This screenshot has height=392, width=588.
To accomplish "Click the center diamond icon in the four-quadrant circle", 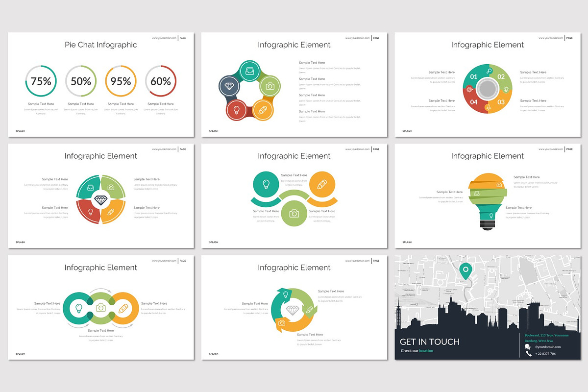I will point(100,200).
